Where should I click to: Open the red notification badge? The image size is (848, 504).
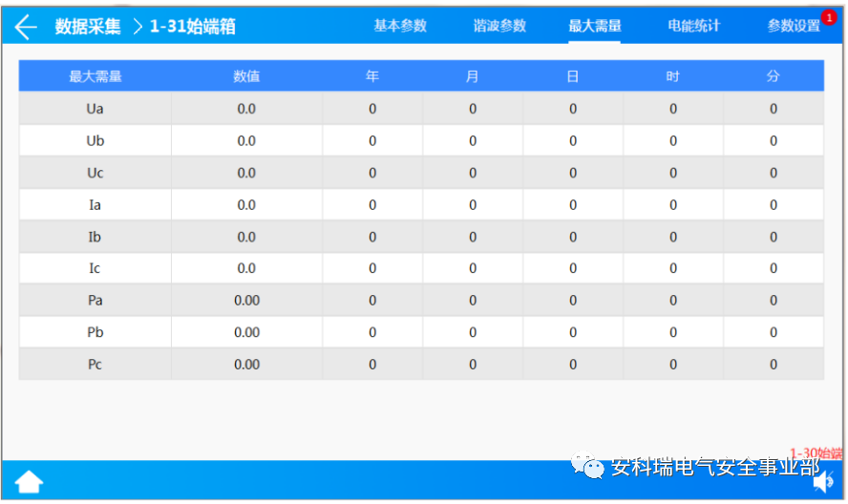click(829, 17)
